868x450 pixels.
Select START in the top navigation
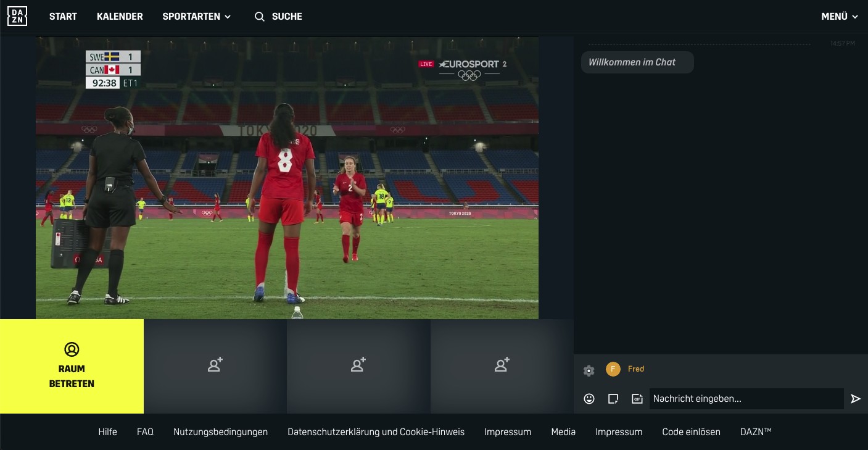[x=63, y=17]
